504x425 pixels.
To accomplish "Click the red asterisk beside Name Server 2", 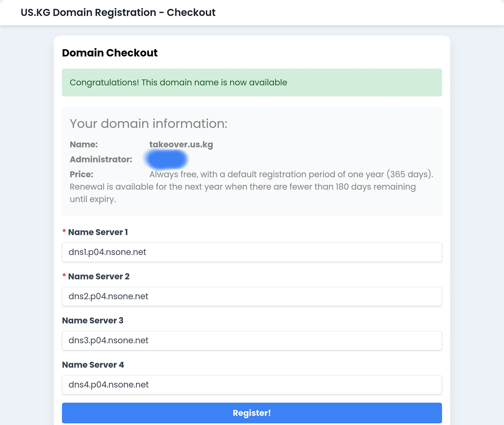I will click(x=64, y=276).
